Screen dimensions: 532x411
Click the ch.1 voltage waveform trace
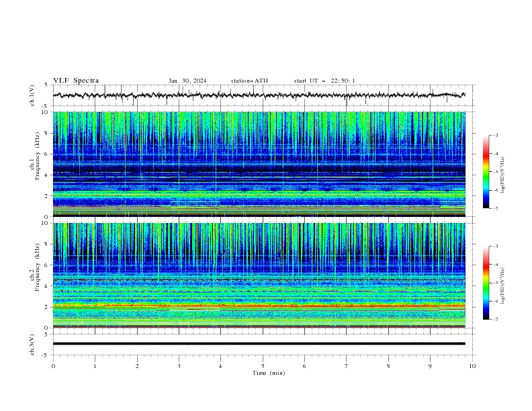(259, 95)
